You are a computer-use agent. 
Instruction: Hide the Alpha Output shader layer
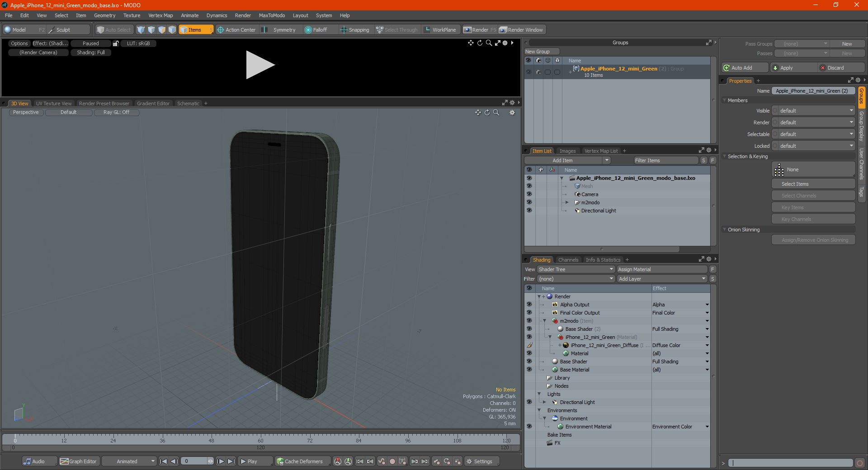click(x=529, y=305)
